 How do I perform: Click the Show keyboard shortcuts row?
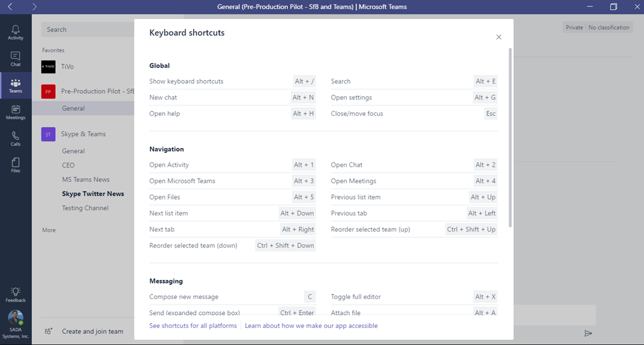pos(233,81)
